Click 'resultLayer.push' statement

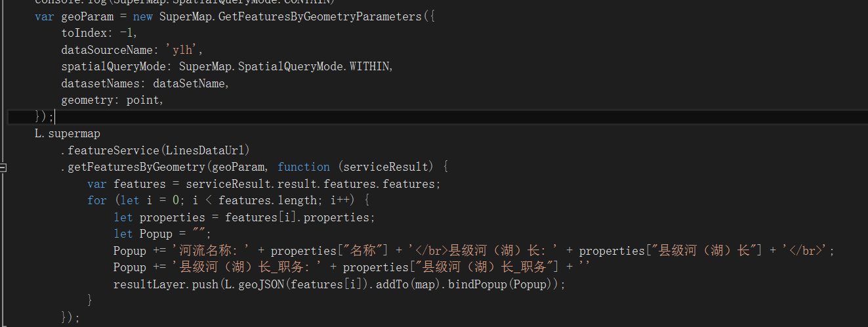click(158, 284)
